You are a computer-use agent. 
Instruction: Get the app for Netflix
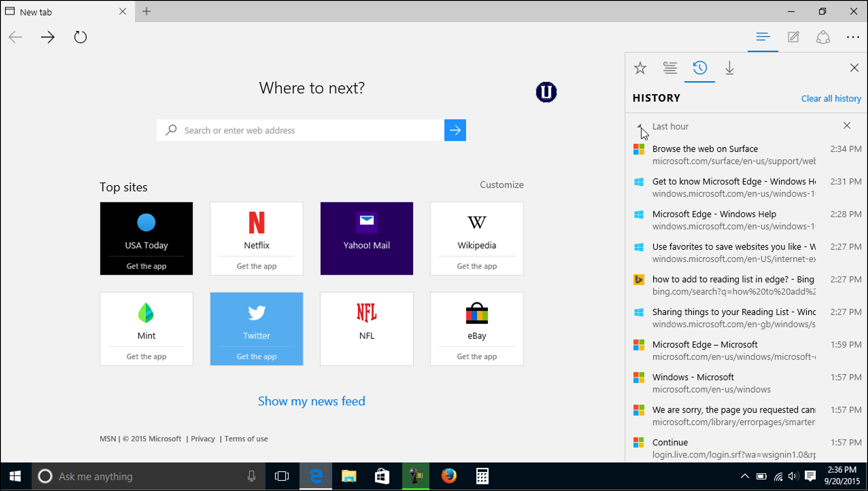tap(256, 266)
